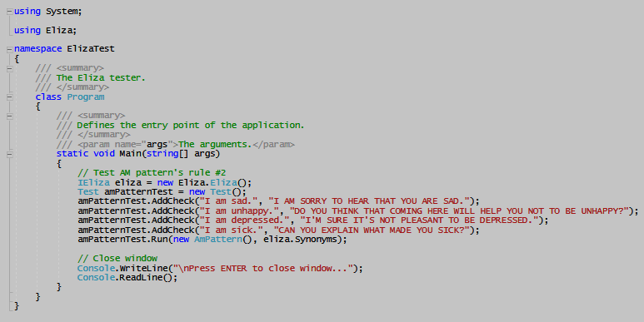Viewport: 644px width, 322px height.
Task: Click the 'AmPattern' type in the Run call
Action: pos(218,240)
